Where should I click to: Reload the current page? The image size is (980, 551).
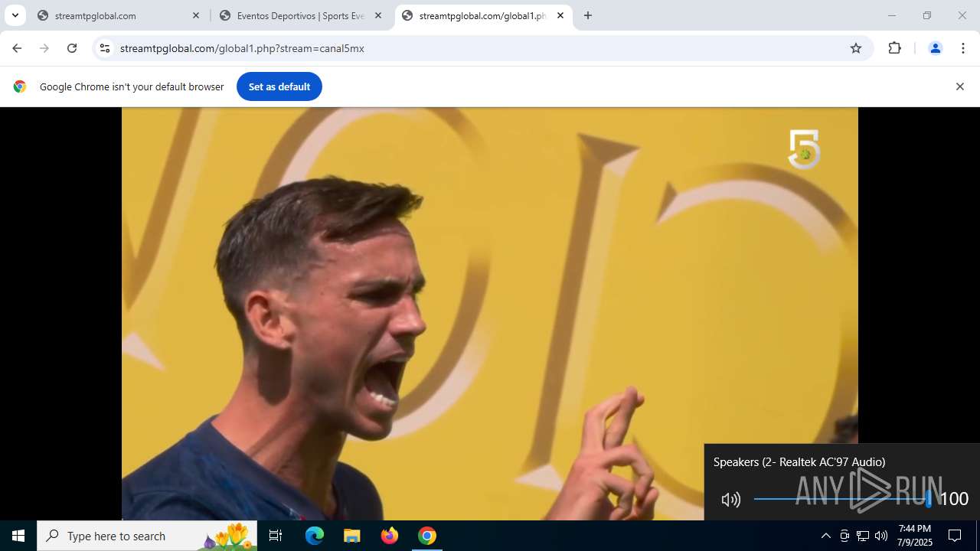72,48
